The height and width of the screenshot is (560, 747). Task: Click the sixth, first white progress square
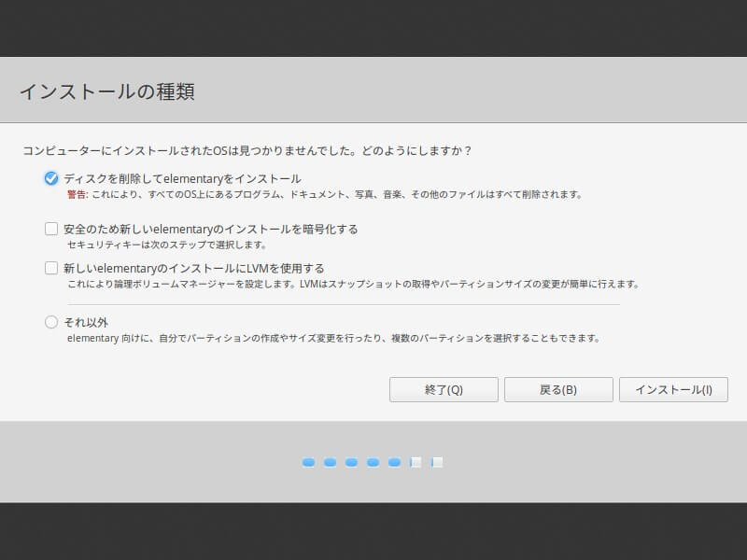click(x=416, y=462)
